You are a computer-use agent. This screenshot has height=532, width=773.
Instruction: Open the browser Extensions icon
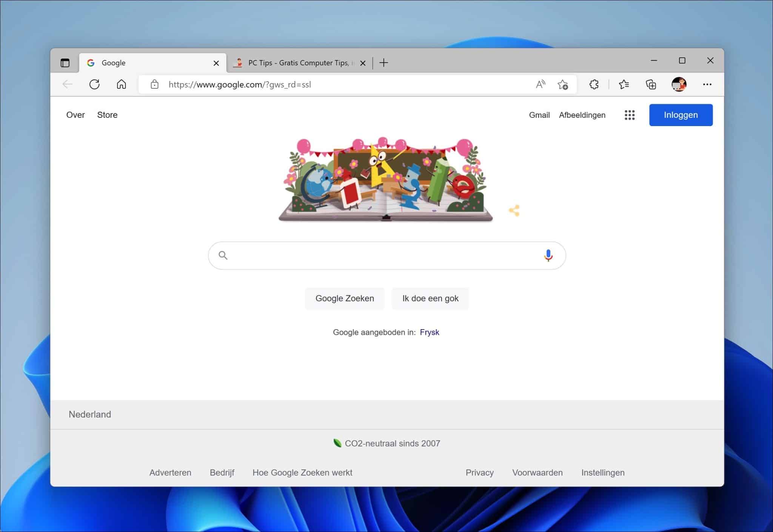594,84
